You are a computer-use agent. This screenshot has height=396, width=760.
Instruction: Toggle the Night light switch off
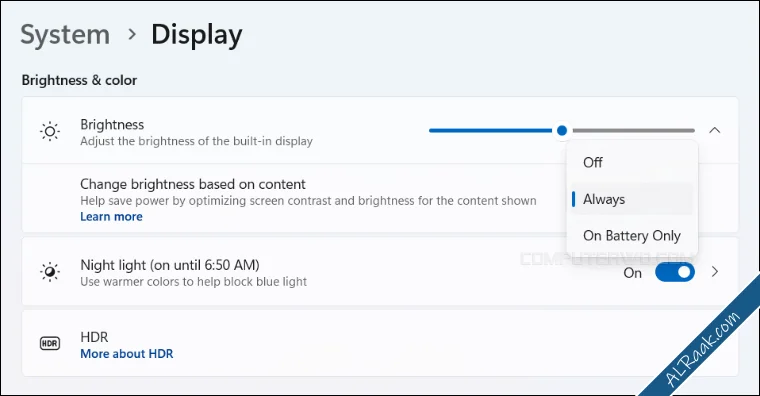675,272
